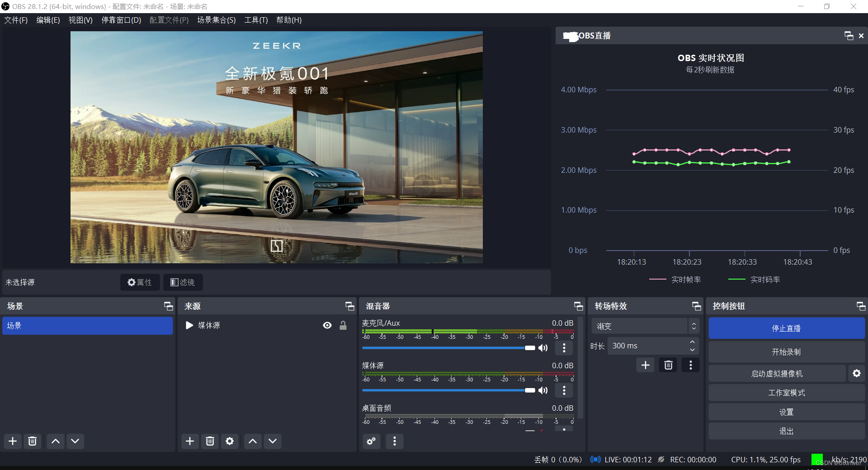This screenshot has height=470, width=868.
Task: Move source down in the 来源 dock
Action: point(273,441)
